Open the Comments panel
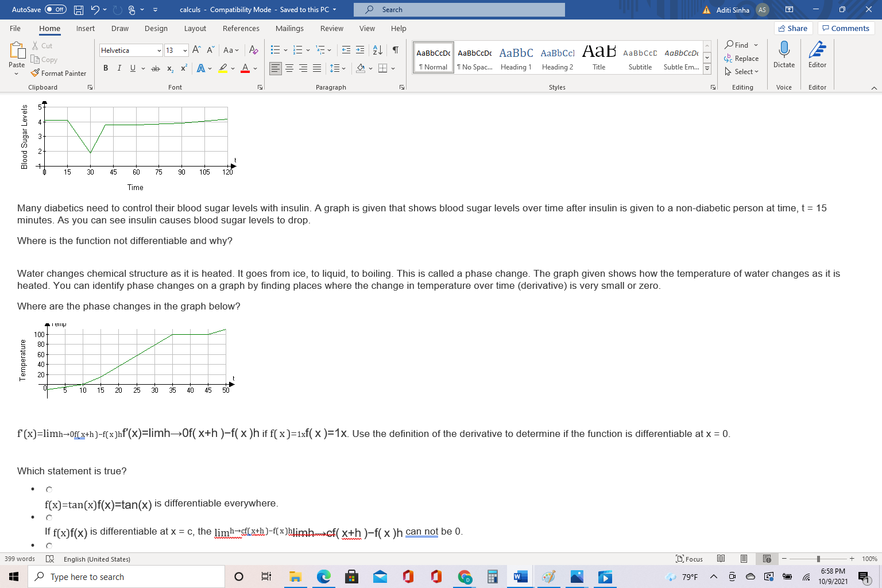The width and height of the screenshot is (882, 588). coord(846,28)
